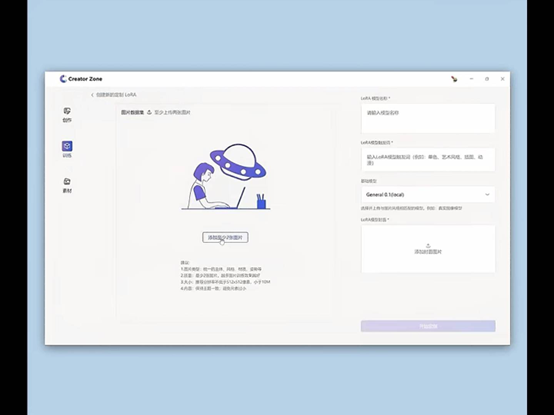This screenshot has width=554, height=415.
Task: Click the Creator Zone logo icon
Action: [x=63, y=79]
